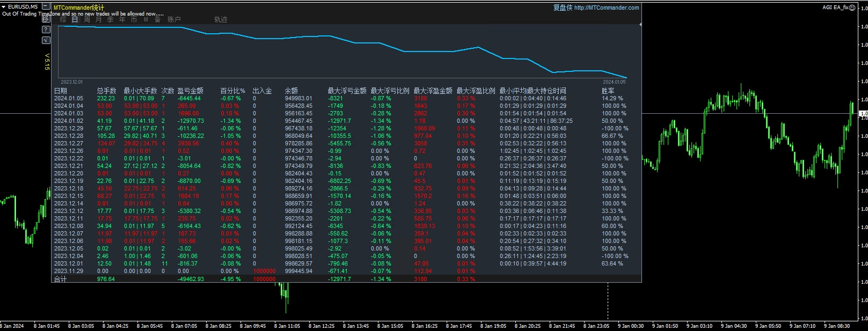This screenshot has height=331, width=868.
Task: Select the 季 quarterly tab
Action: point(110,19)
